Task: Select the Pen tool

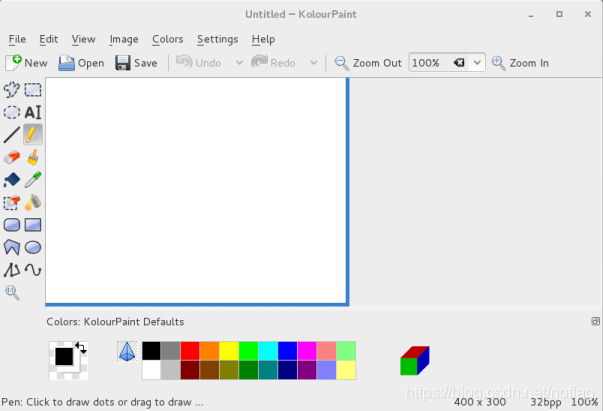Action: coord(33,135)
